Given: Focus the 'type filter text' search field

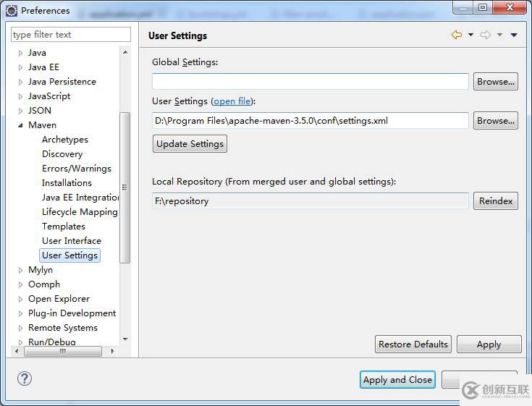Looking at the screenshot, I should [71, 35].
